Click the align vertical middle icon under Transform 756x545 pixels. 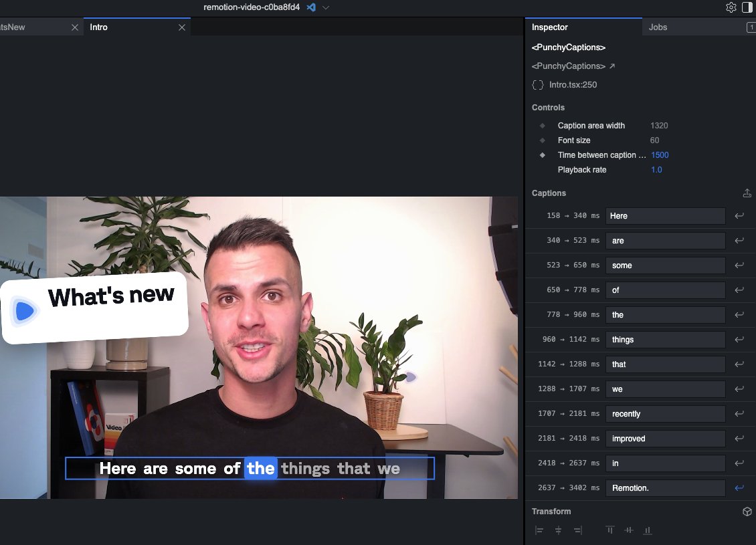click(x=629, y=530)
